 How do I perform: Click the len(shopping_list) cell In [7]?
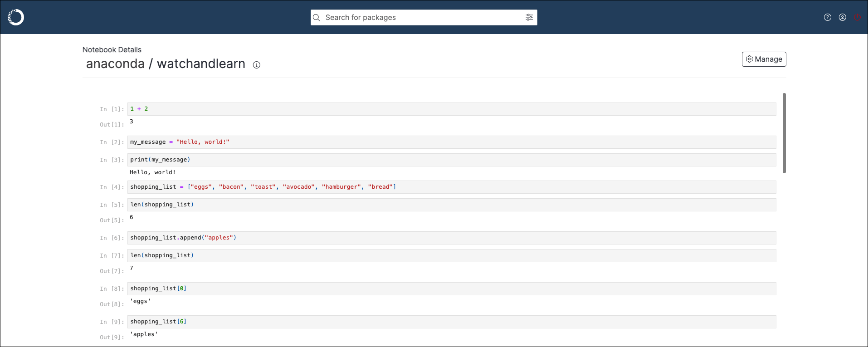[x=452, y=255]
